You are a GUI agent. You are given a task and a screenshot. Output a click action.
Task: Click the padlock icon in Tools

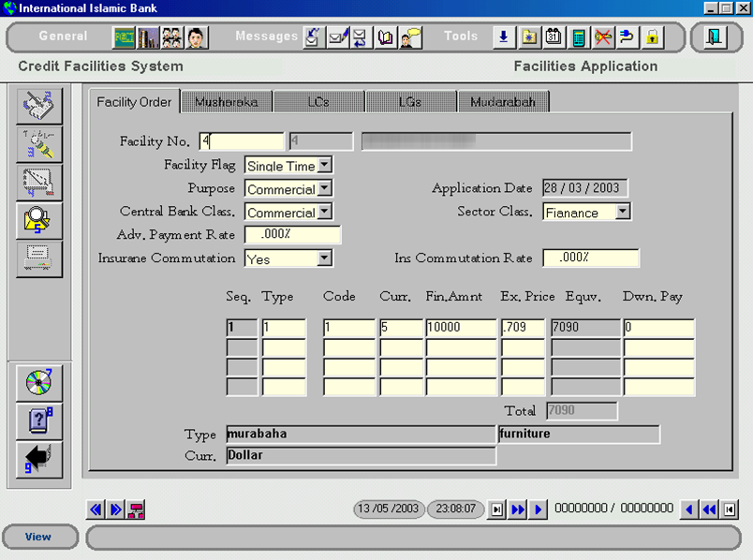[651, 37]
